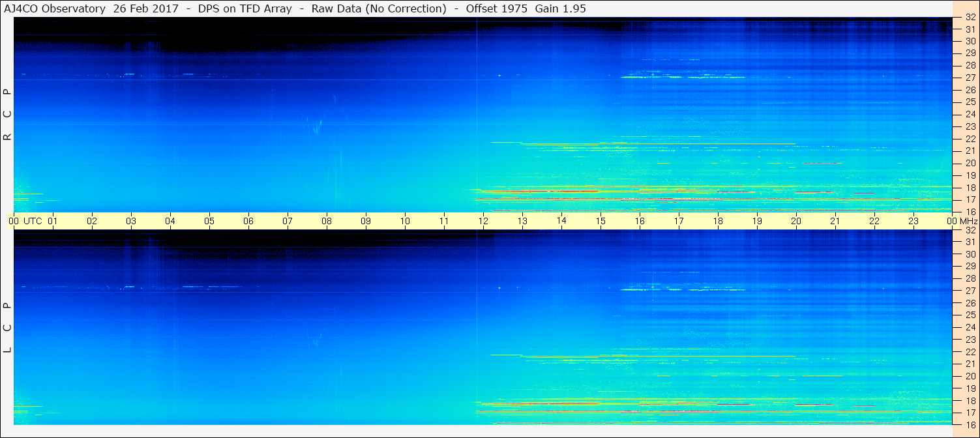The image size is (980, 438).
Task: Select the 15 hour tick label
Action: [601, 221]
